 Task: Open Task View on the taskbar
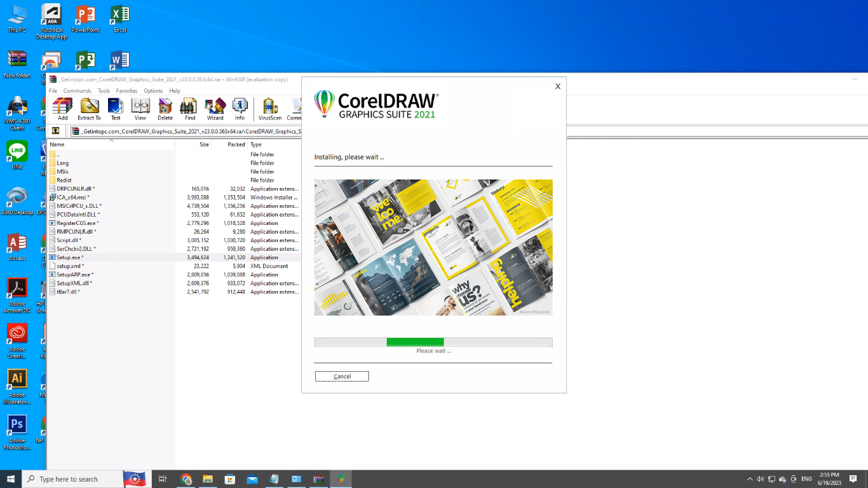pyautogui.click(x=163, y=478)
